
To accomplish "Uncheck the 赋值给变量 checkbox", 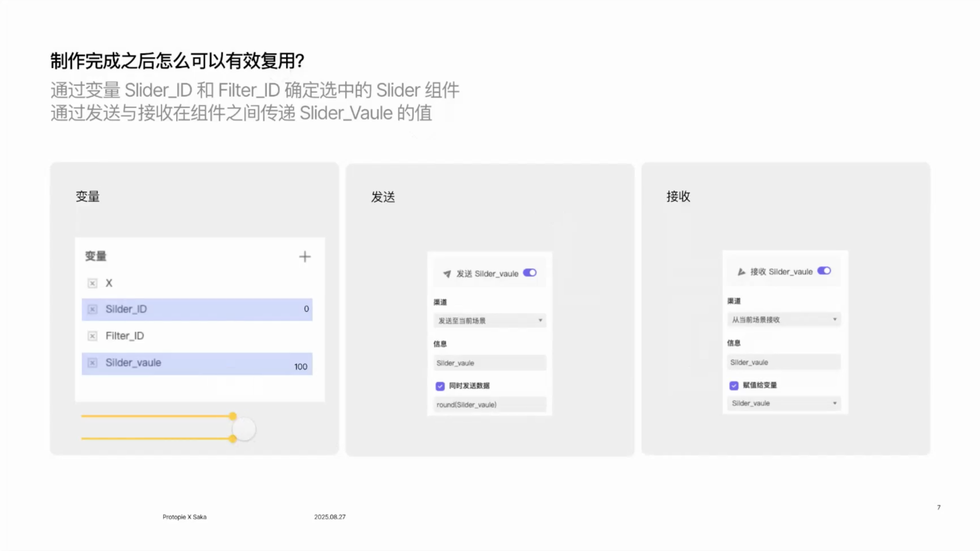I will (x=734, y=386).
